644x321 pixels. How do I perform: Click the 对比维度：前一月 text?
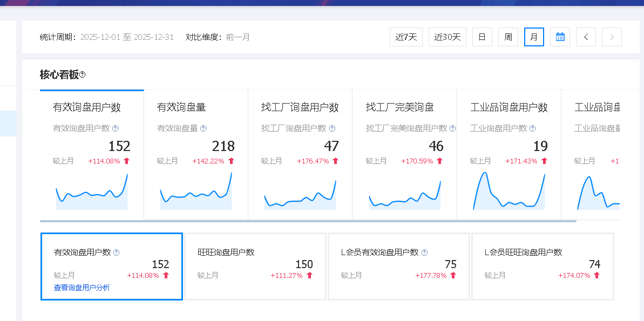218,37
